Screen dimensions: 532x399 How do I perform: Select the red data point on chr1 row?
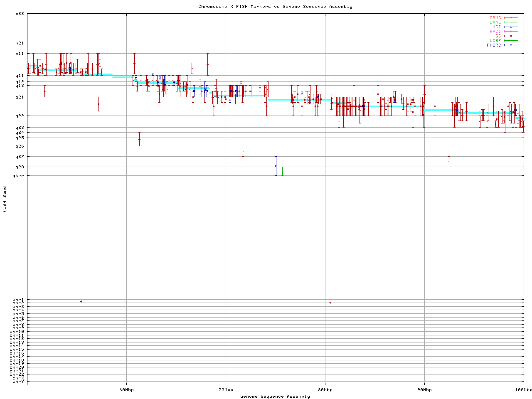pyautogui.click(x=81, y=301)
